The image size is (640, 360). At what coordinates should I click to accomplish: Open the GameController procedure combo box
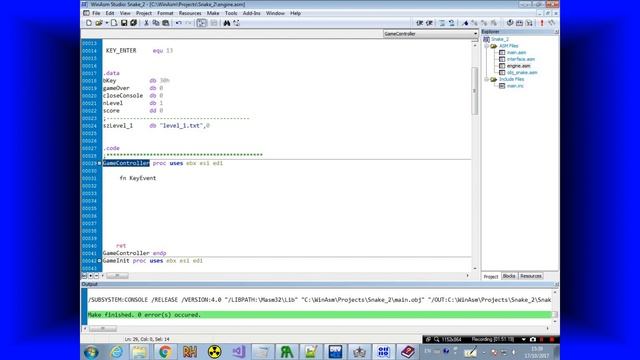tap(430, 34)
